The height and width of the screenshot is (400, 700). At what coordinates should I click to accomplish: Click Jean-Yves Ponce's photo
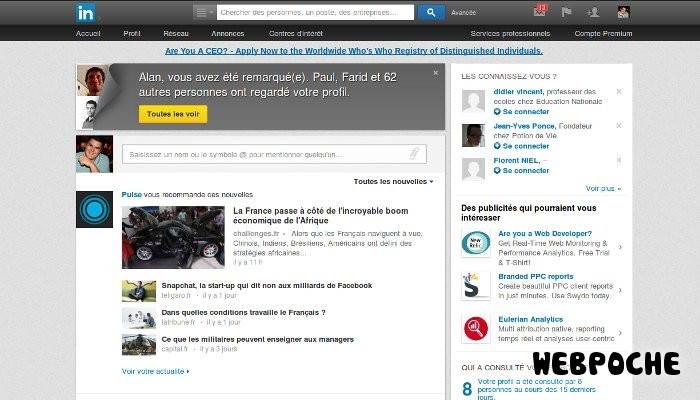(x=473, y=136)
